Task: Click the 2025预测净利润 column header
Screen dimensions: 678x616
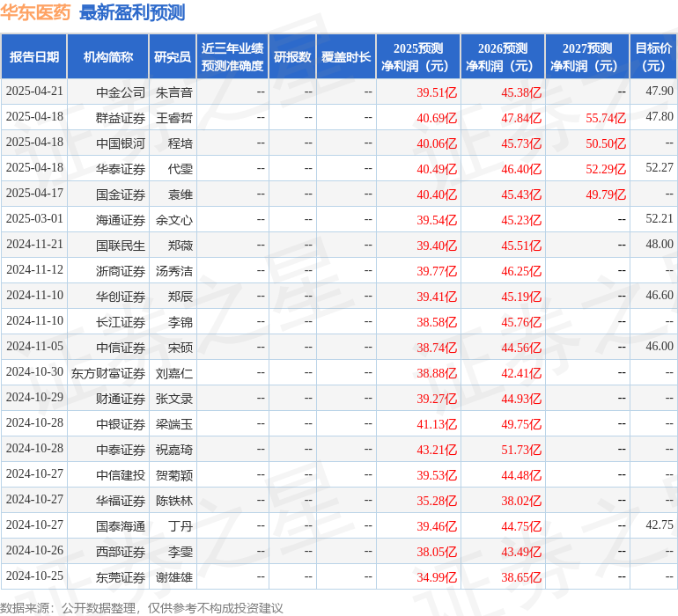Action: 418,57
